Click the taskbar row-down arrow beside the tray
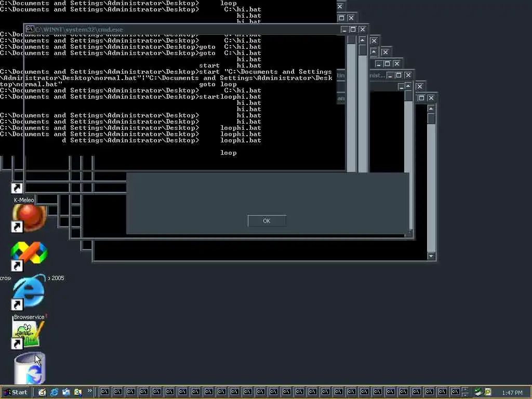 [465, 395]
